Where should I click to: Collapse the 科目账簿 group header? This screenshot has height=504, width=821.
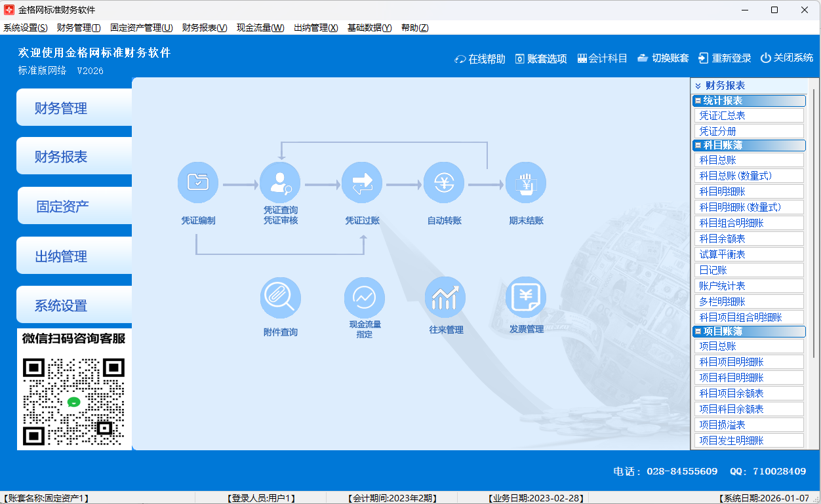[x=698, y=145]
